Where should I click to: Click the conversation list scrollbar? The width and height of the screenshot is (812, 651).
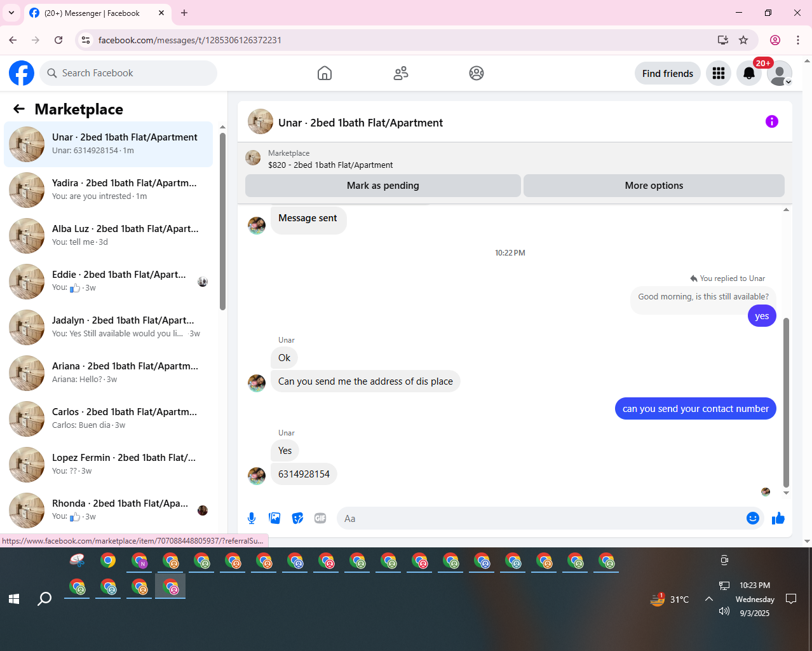coord(222,221)
